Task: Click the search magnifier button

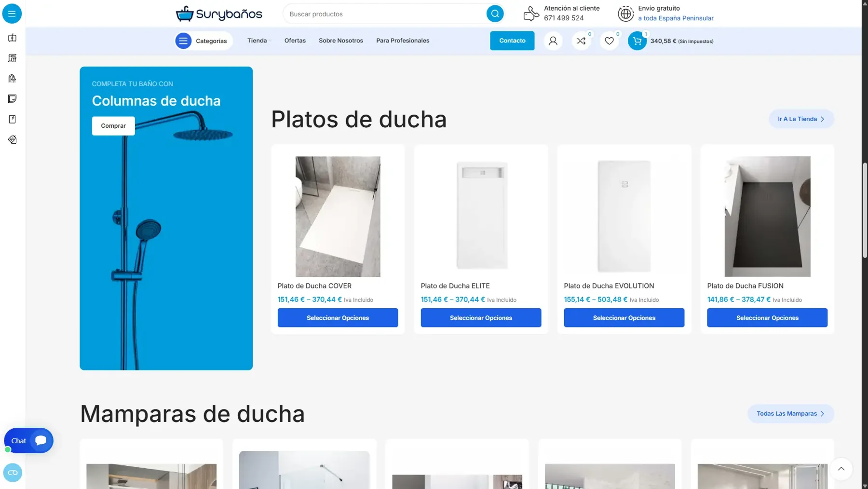Action: pos(495,14)
